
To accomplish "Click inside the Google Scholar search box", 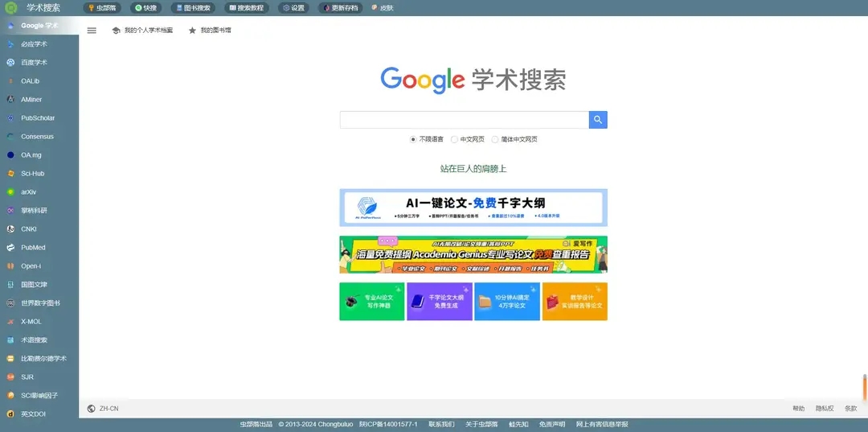I will [x=464, y=120].
